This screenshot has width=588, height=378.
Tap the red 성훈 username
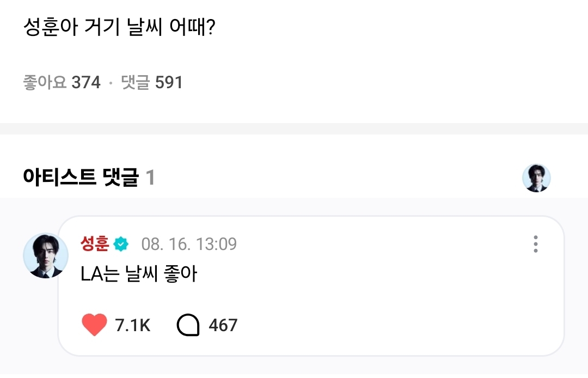coord(95,243)
